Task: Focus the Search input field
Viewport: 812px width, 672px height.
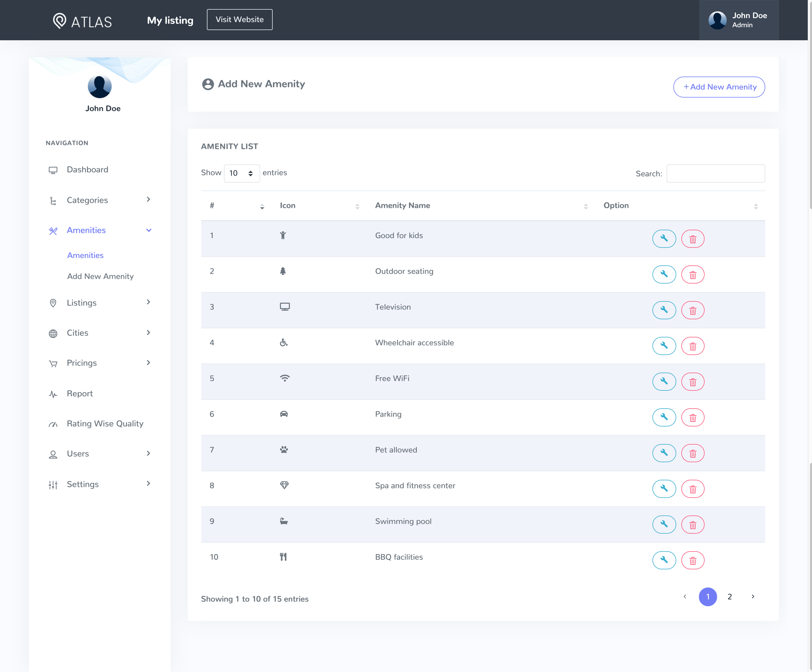Action: pyautogui.click(x=716, y=173)
